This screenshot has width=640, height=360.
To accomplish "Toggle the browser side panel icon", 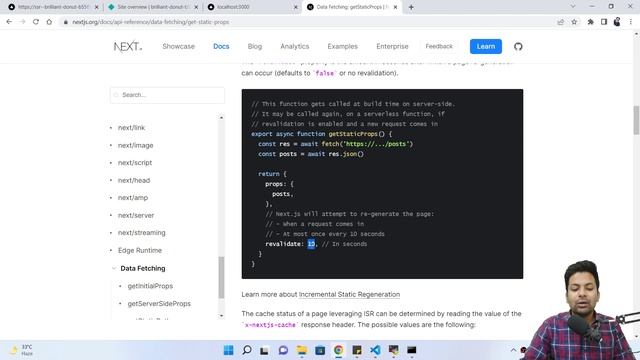I will point(604,22).
